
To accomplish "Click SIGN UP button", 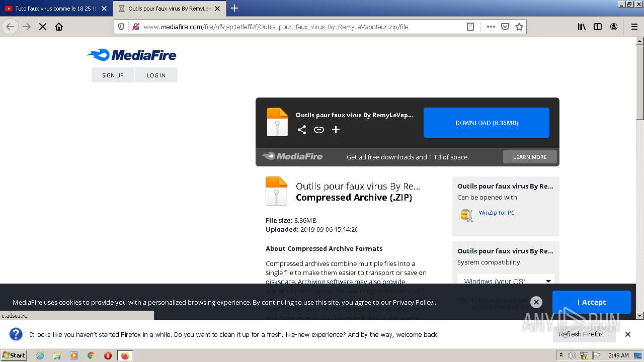I will tap(113, 75).
